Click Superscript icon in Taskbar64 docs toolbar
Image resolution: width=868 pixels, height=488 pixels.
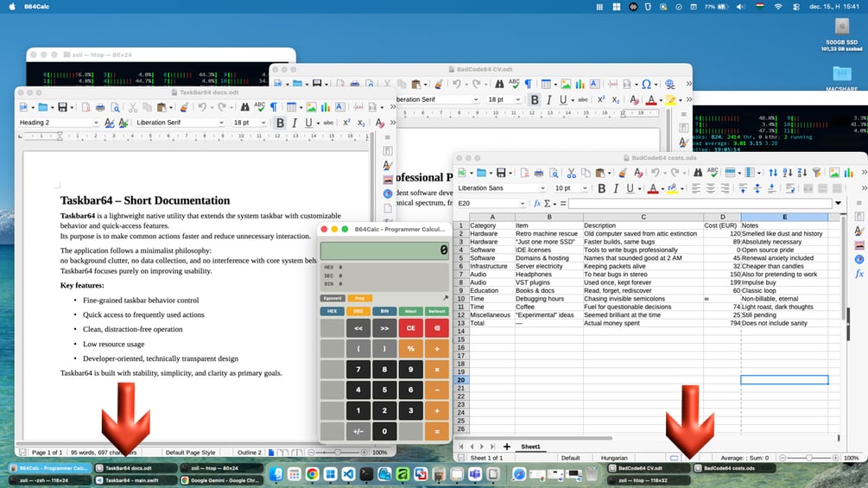[x=346, y=123]
